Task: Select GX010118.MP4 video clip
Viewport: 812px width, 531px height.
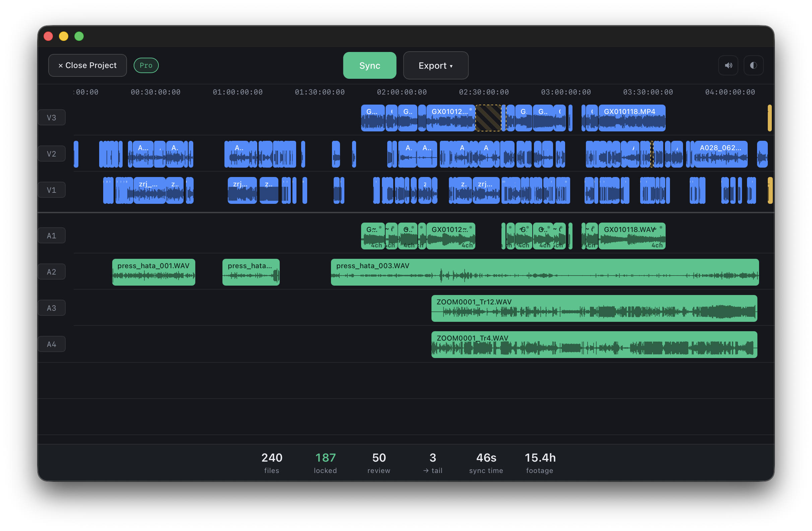Action: pos(632,118)
